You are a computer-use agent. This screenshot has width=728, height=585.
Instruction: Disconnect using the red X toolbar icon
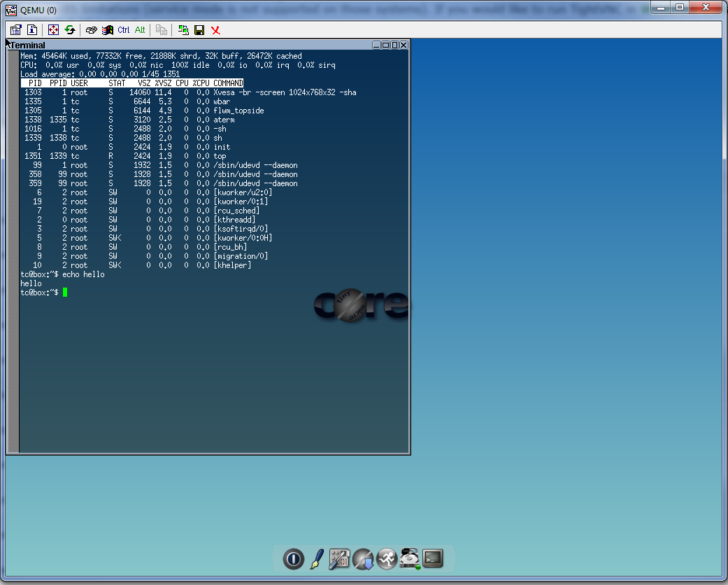pyautogui.click(x=215, y=30)
